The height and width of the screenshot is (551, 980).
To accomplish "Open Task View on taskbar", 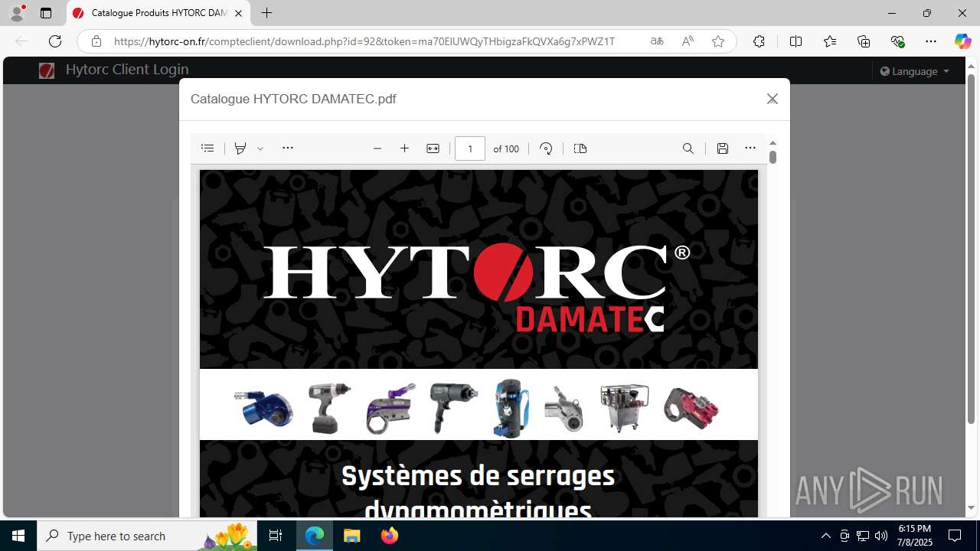I will [x=276, y=536].
